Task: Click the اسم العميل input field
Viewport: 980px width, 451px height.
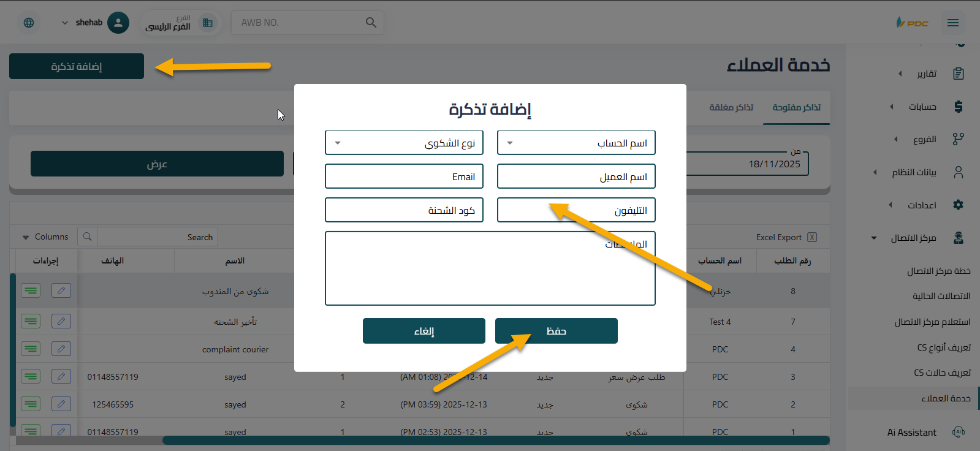Action: (576, 176)
